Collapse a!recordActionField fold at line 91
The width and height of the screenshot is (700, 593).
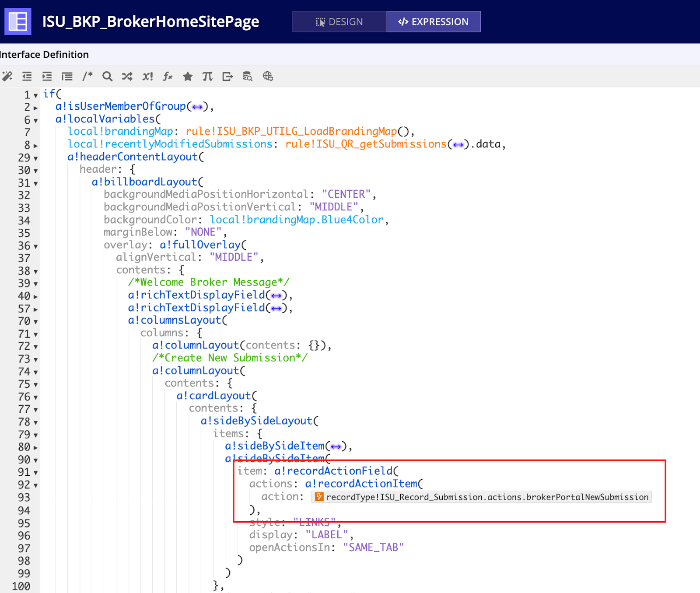click(x=35, y=473)
